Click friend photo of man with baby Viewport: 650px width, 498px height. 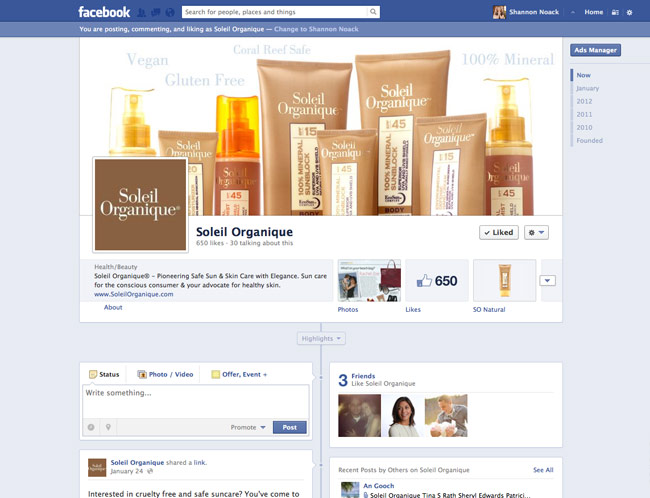click(446, 415)
